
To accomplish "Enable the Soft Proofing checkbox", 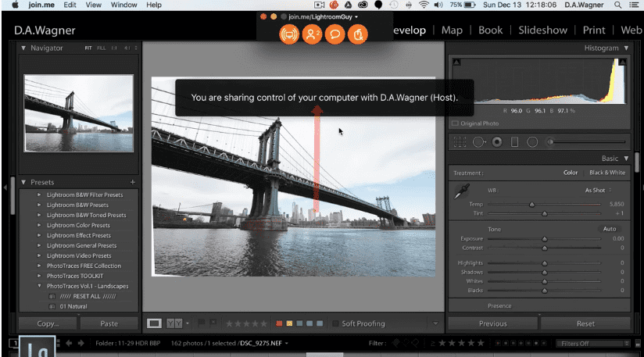I will (x=336, y=323).
